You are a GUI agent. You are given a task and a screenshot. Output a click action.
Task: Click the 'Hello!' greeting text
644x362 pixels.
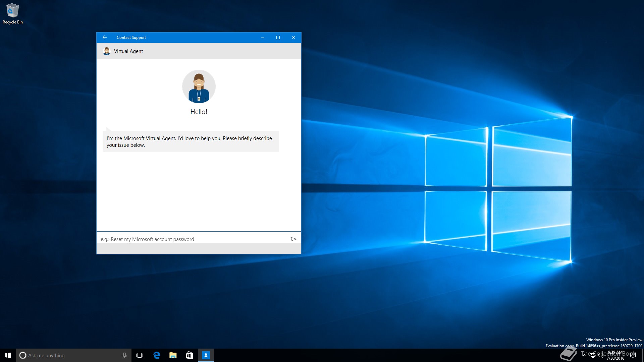tap(199, 112)
